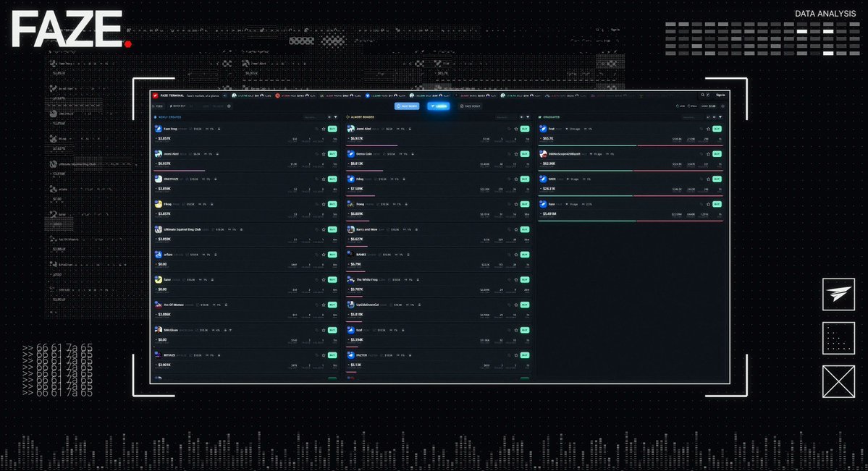This screenshot has width=868, height=471.
Task: Buy Faze Frog in Newly Created
Action: pos(332,129)
